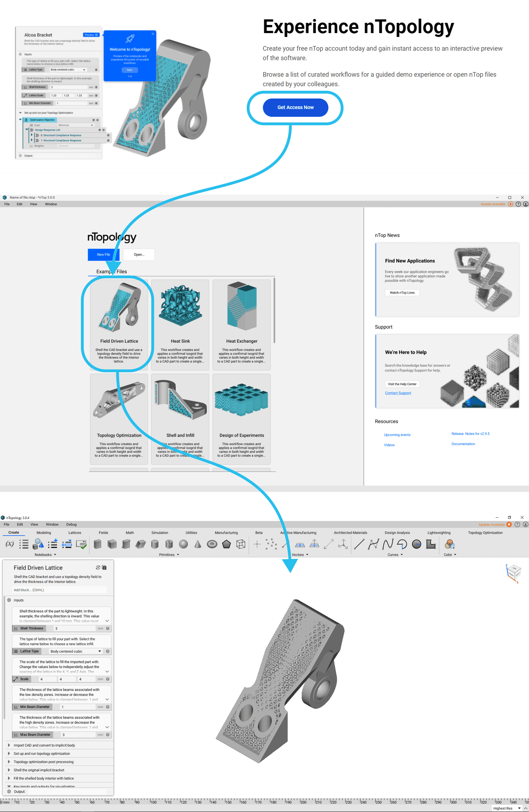The width and height of the screenshot is (529, 812).
Task: Open the Lattice Type combo box
Action: (75, 651)
